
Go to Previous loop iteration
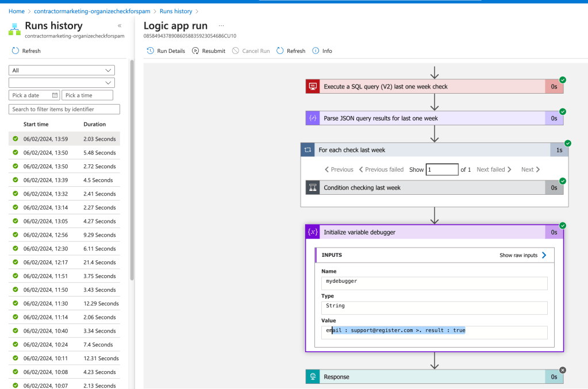(339, 170)
